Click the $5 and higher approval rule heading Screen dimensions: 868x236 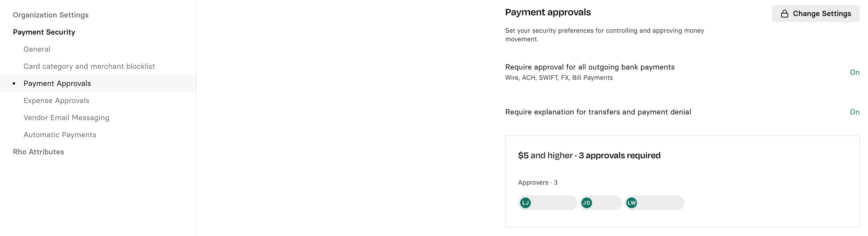pyautogui.click(x=589, y=155)
